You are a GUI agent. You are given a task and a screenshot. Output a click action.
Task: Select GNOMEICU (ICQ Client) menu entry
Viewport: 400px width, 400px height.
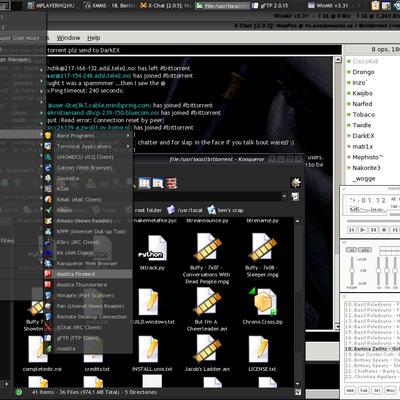[88, 157]
